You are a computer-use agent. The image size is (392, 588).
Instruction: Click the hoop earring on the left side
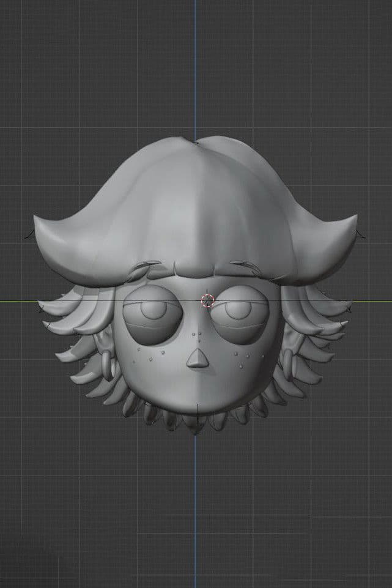point(108,365)
